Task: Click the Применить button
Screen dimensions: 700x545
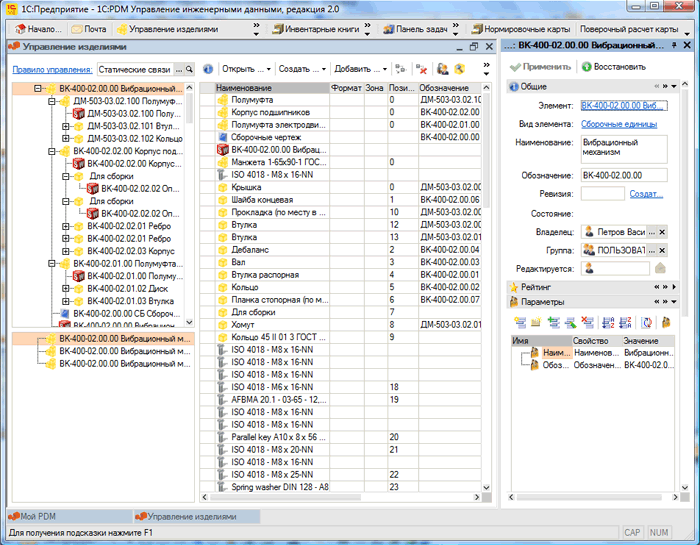Action: coord(541,67)
